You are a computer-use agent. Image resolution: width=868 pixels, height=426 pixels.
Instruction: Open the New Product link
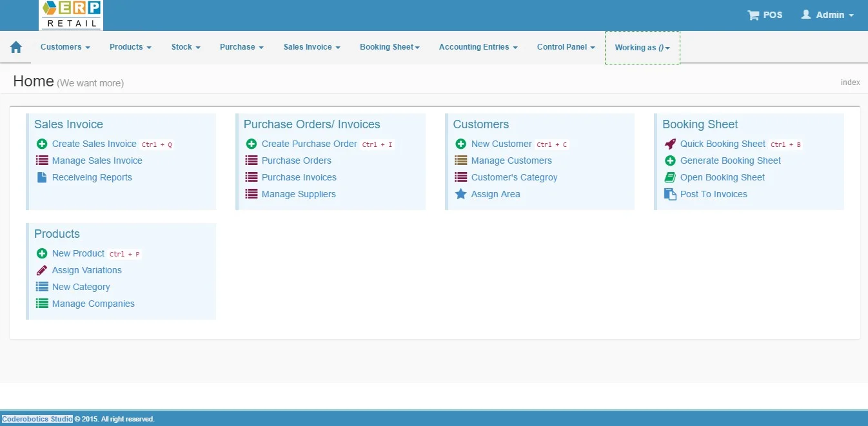pyautogui.click(x=78, y=253)
